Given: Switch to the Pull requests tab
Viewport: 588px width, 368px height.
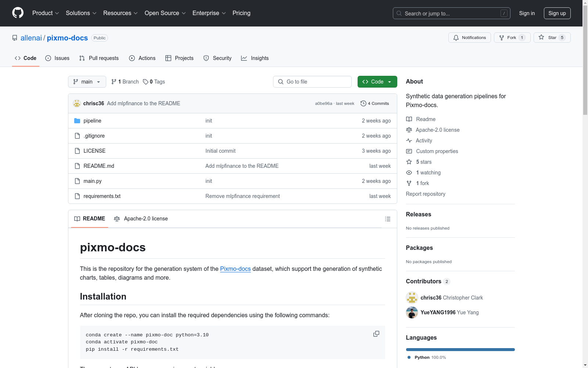Looking at the screenshot, I should pyautogui.click(x=99, y=58).
